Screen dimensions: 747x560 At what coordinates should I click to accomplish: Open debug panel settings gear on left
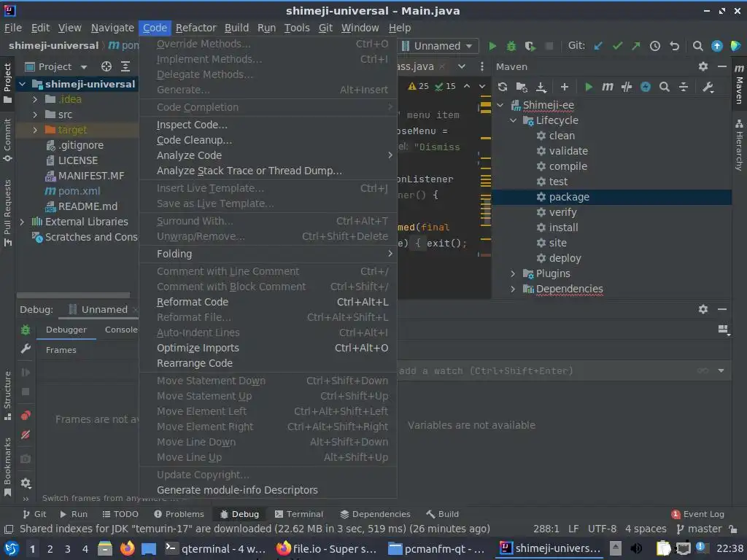26,483
